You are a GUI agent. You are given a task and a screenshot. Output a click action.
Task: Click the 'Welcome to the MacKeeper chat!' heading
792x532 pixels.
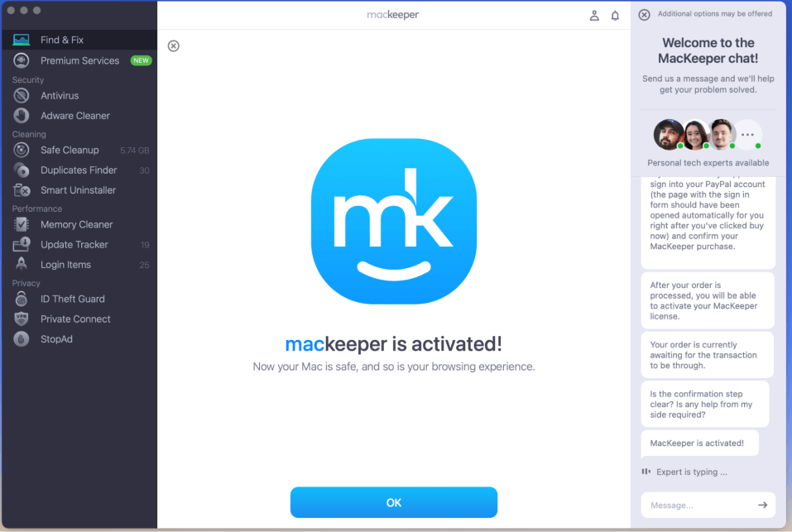pyautogui.click(x=708, y=50)
